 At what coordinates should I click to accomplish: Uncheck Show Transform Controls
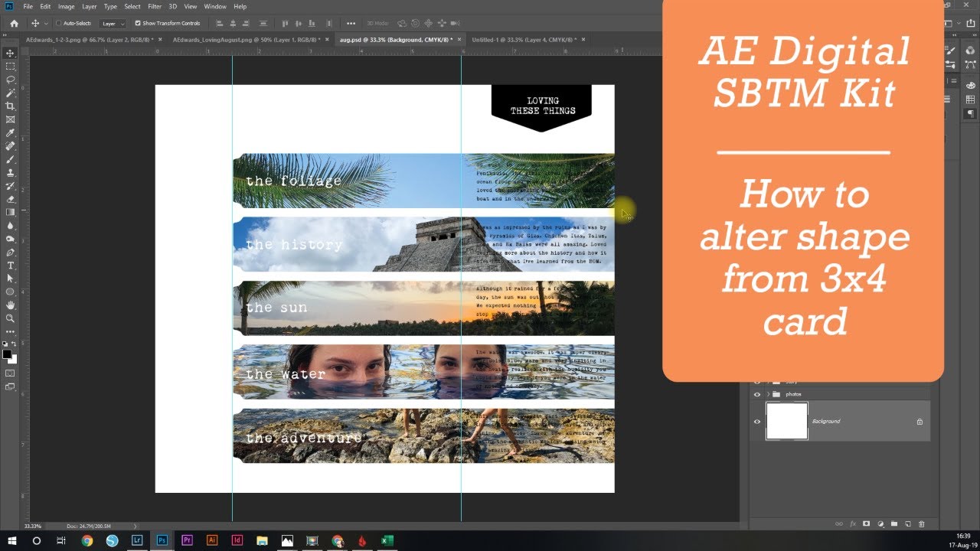click(x=138, y=23)
